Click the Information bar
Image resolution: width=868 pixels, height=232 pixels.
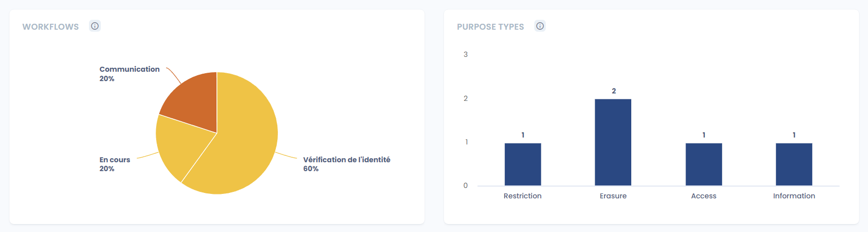coord(794,164)
